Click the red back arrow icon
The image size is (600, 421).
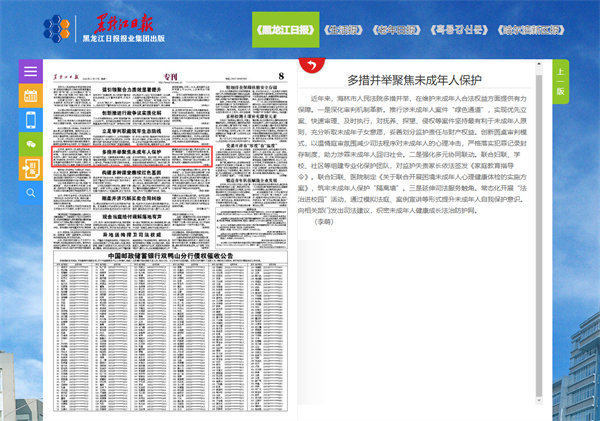(312, 67)
